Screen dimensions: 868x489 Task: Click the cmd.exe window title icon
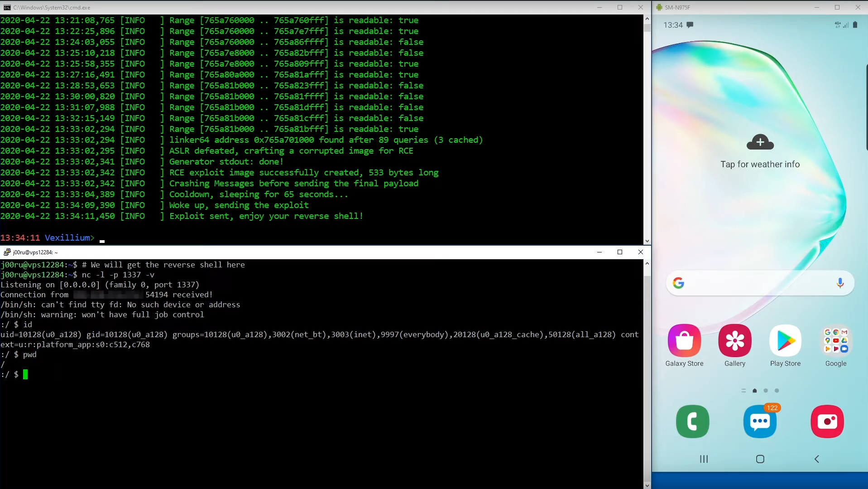click(x=7, y=7)
